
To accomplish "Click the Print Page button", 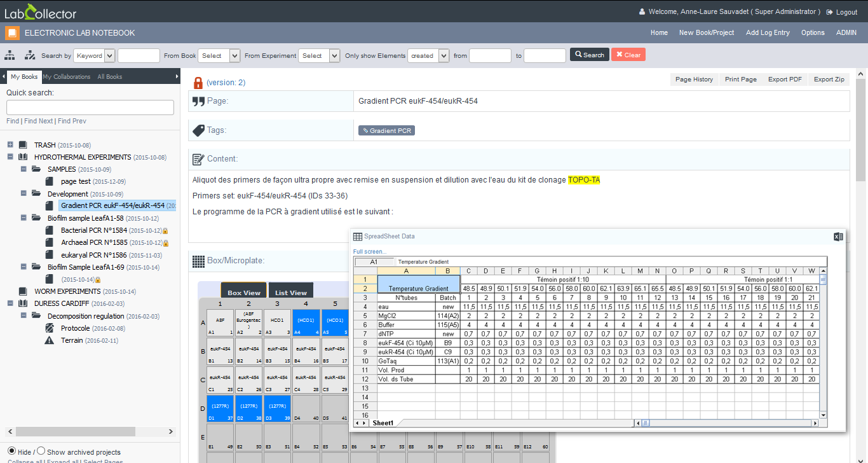I will pyautogui.click(x=741, y=79).
